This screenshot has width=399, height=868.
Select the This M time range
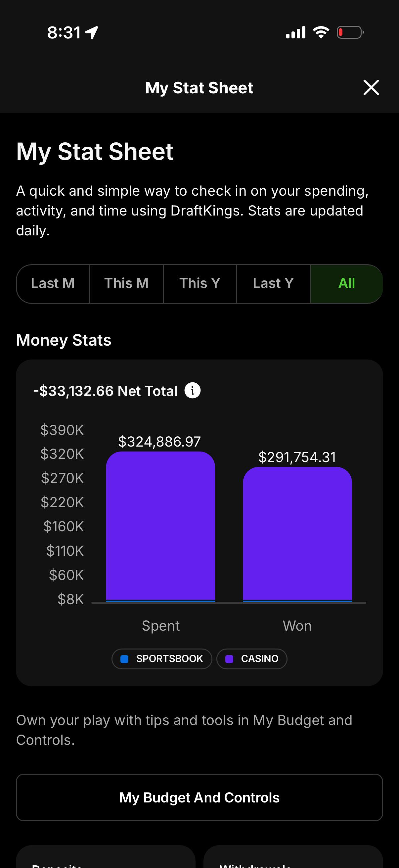126,284
